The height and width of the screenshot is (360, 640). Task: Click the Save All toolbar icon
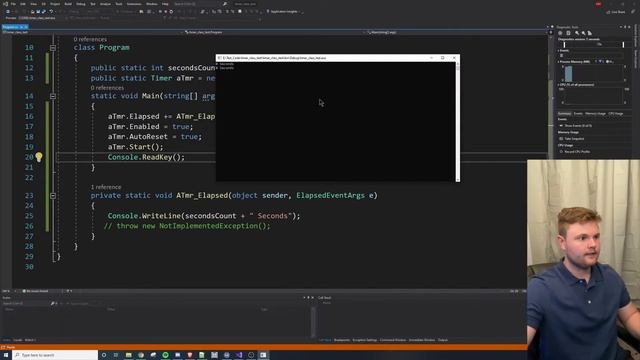pos(43,11)
